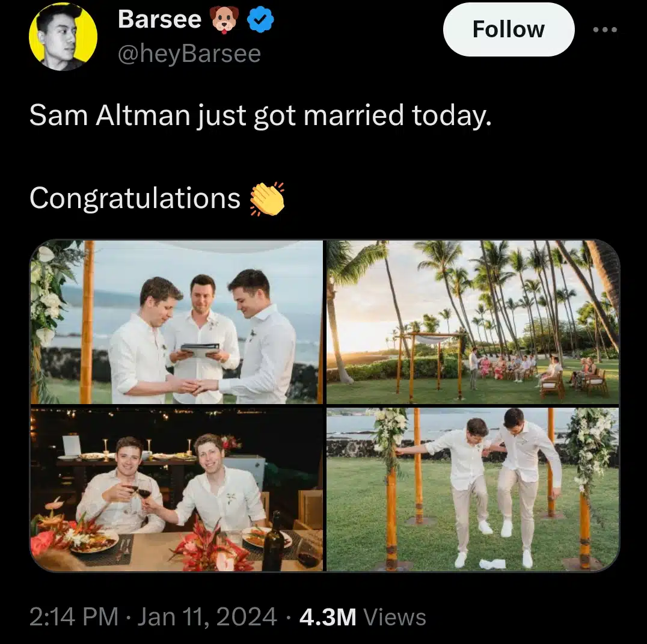Open the @heyBarsee profile handle link

click(x=189, y=54)
